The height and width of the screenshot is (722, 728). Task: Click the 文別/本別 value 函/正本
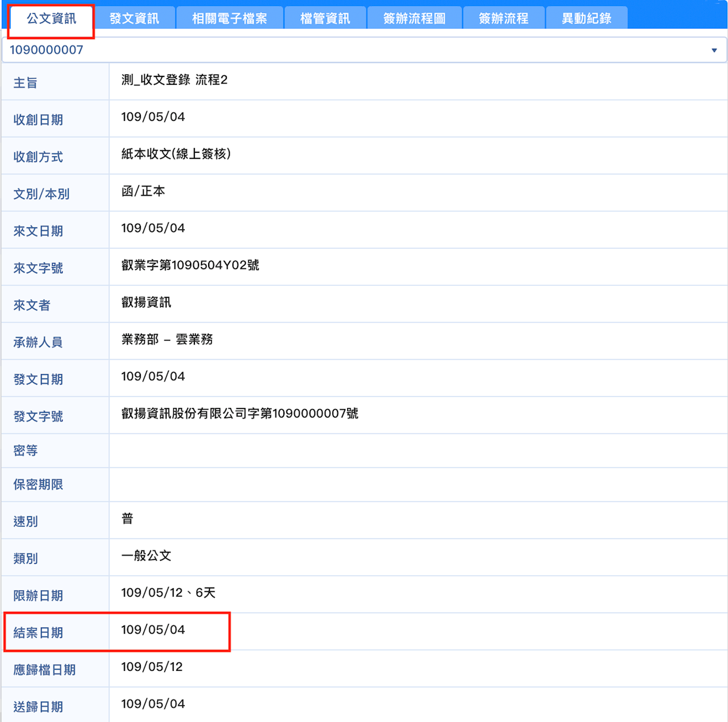click(143, 191)
